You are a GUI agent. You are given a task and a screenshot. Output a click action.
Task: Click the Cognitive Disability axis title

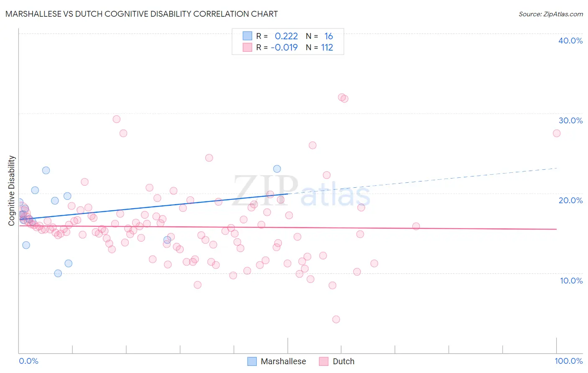12,191
